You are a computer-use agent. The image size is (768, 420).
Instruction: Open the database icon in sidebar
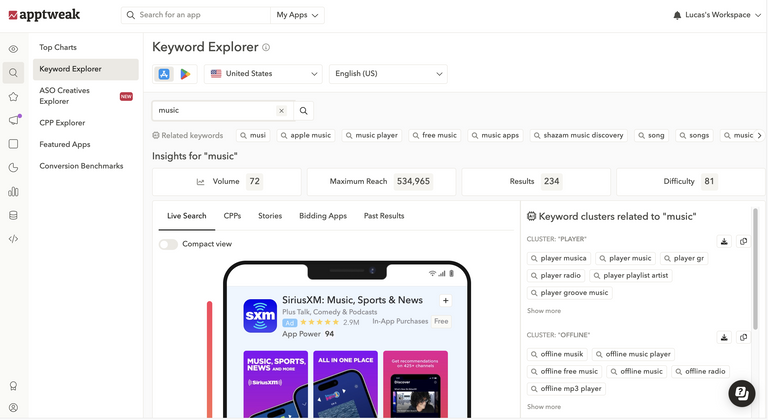click(x=13, y=215)
